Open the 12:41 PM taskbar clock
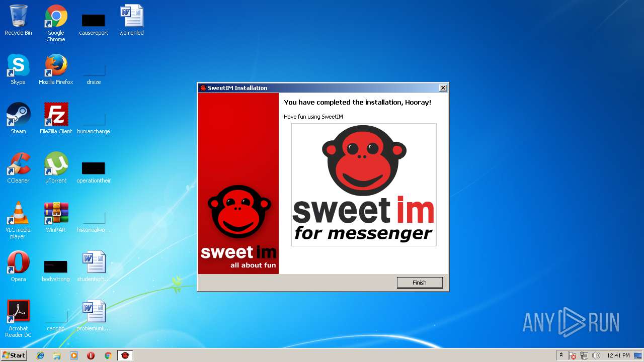The height and width of the screenshot is (362, 644). (618, 355)
